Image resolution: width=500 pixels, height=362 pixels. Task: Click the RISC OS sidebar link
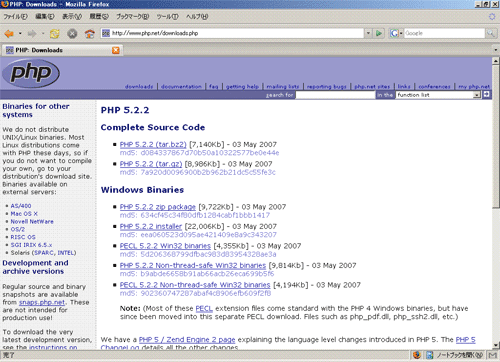[23, 237]
